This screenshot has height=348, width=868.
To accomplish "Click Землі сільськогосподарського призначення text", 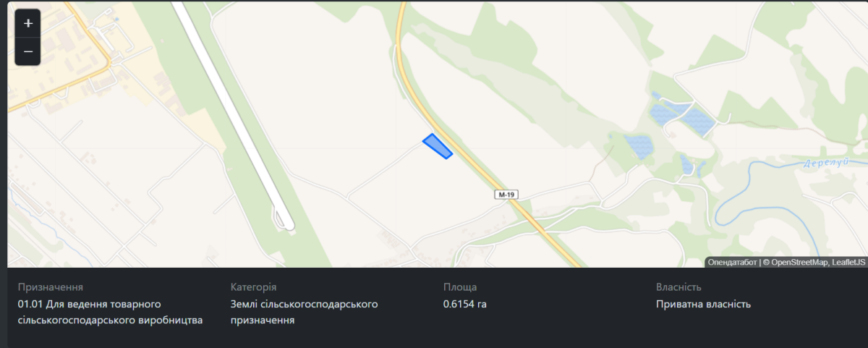I will click(x=305, y=312).
